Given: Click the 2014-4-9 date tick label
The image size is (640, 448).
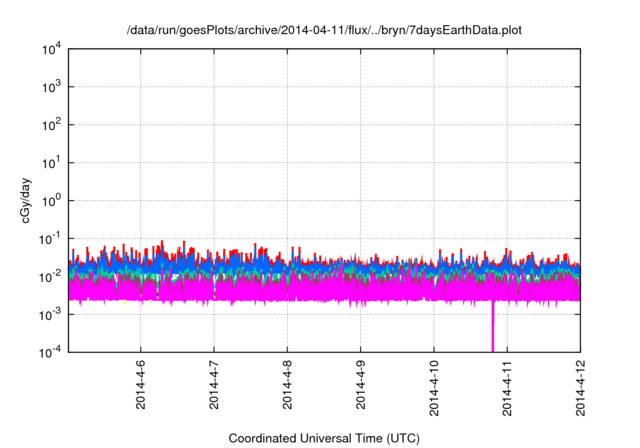Looking at the screenshot, I should pyautogui.click(x=360, y=384).
